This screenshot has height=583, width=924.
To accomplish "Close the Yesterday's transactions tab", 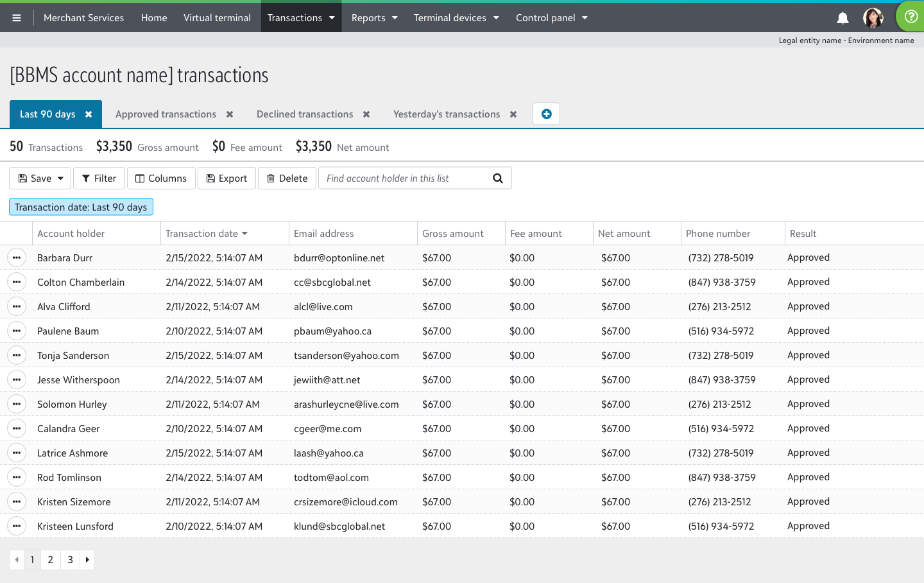I will point(513,114).
